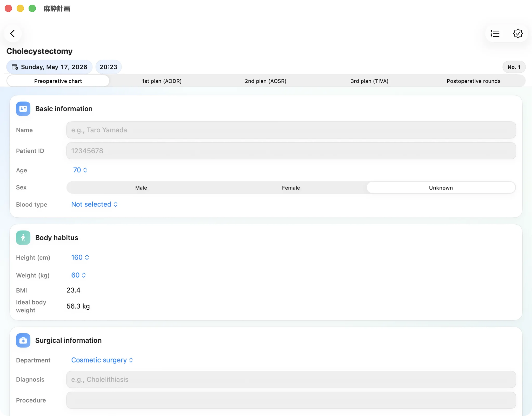Click the green window zoom button
This screenshot has width=532, height=416.
32,9
